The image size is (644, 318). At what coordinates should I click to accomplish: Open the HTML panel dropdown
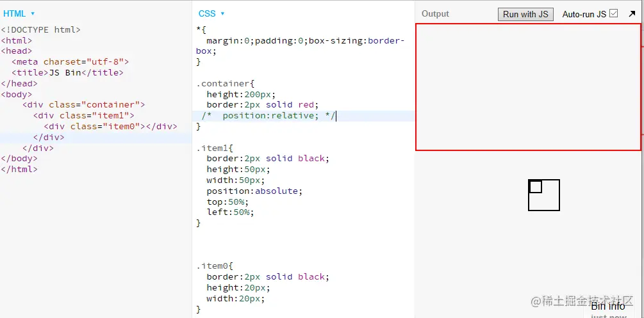coord(19,13)
